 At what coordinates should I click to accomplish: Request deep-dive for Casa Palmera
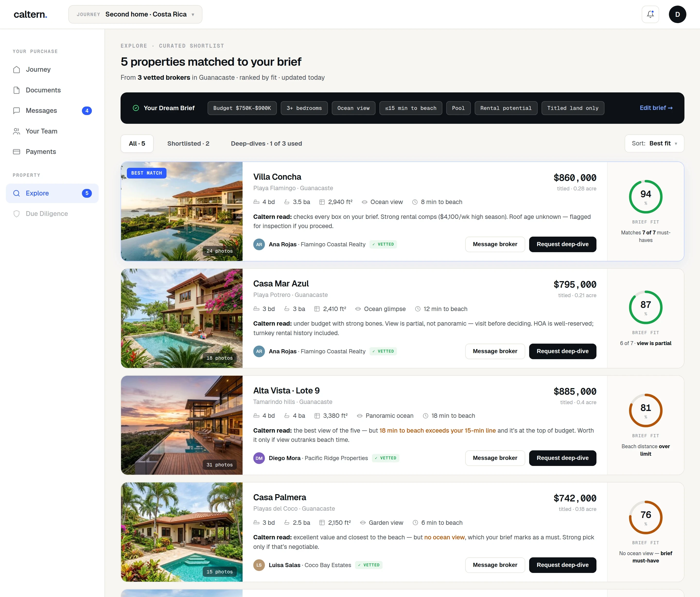point(562,565)
